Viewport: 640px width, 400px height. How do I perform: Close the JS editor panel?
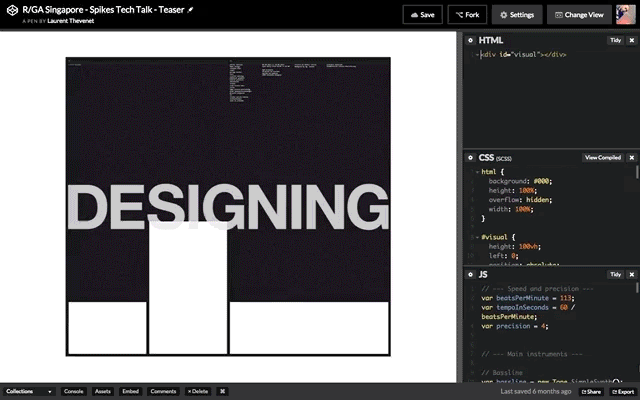(632, 274)
